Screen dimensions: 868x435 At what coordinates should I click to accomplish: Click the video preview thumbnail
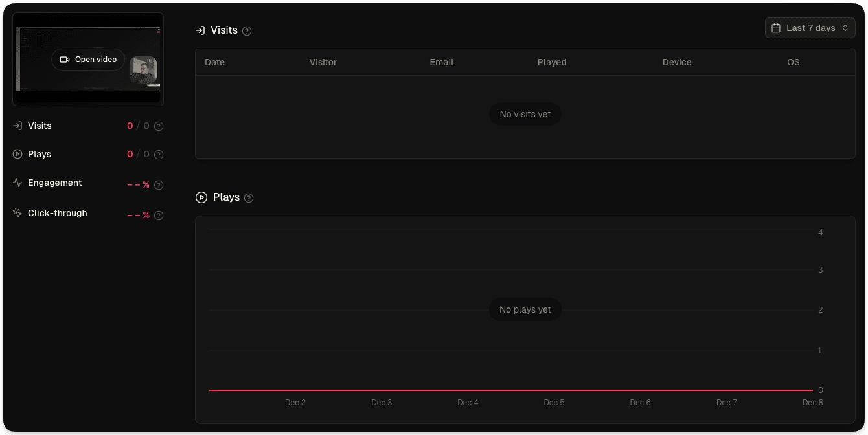[x=87, y=58]
